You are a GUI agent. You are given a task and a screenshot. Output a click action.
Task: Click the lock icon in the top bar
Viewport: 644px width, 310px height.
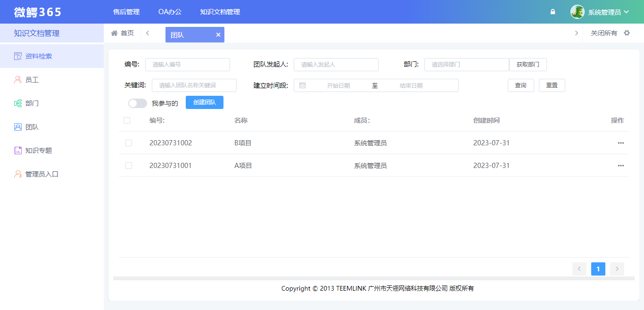[x=553, y=11]
